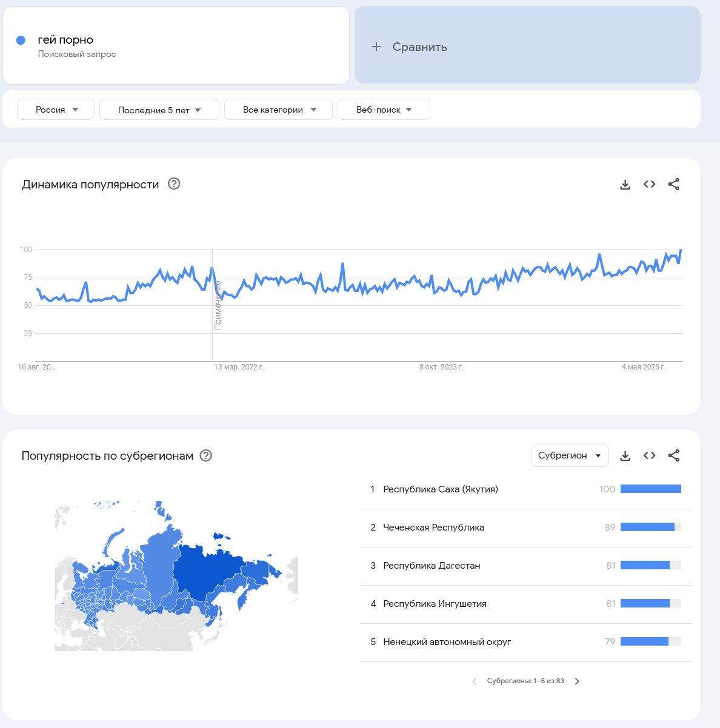The width and height of the screenshot is (720, 728).
Task: Click help icon beside Популярность по субрегионам
Action: [206, 455]
